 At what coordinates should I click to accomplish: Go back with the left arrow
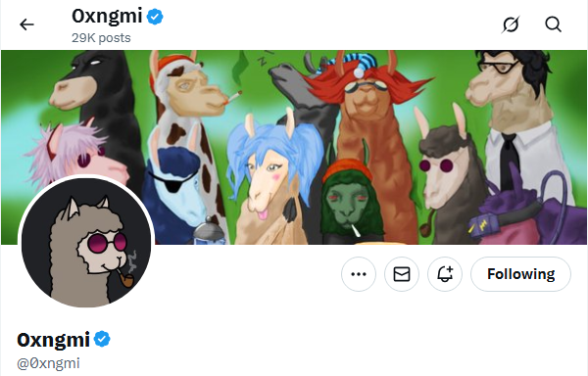pyautogui.click(x=26, y=24)
